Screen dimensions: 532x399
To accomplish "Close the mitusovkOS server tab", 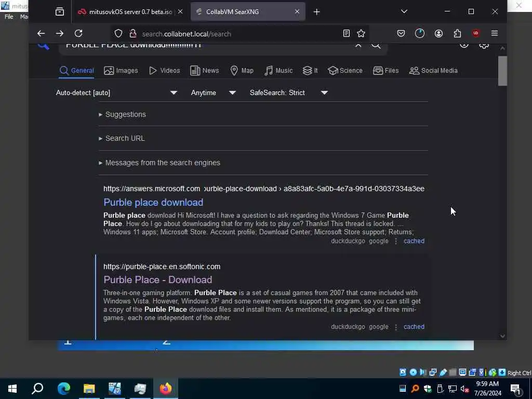I will point(180,11).
